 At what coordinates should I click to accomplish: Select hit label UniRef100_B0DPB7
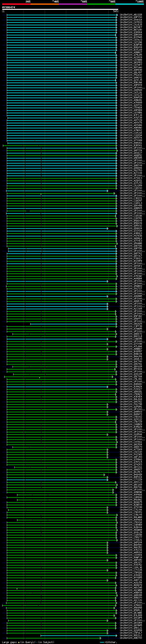131,352
